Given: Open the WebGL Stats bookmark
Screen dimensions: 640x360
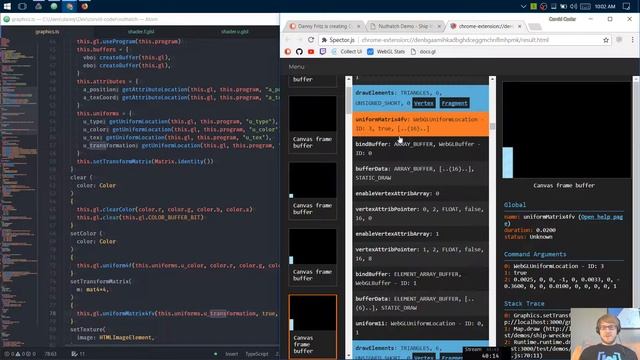Looking at the screenshot, I should pos(386,51).
